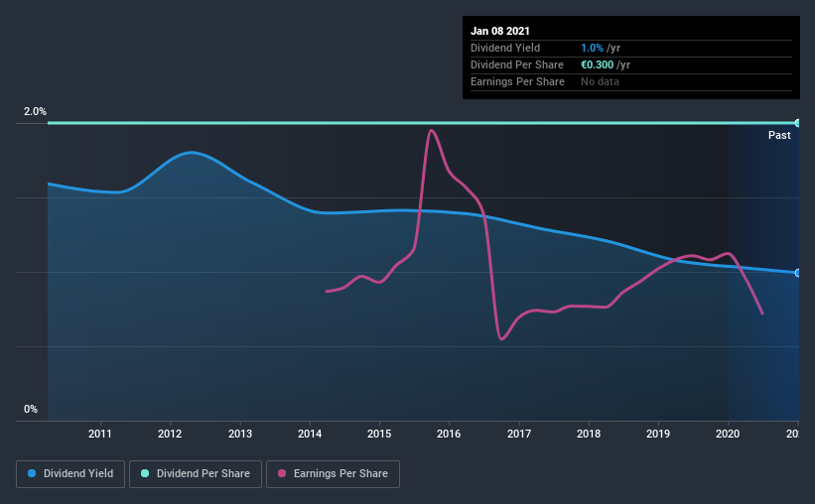The width and height of the screenshot is (815, 504).
Task: Click the teal Dividend Per Share legend dot
Action: pos(145,473)
